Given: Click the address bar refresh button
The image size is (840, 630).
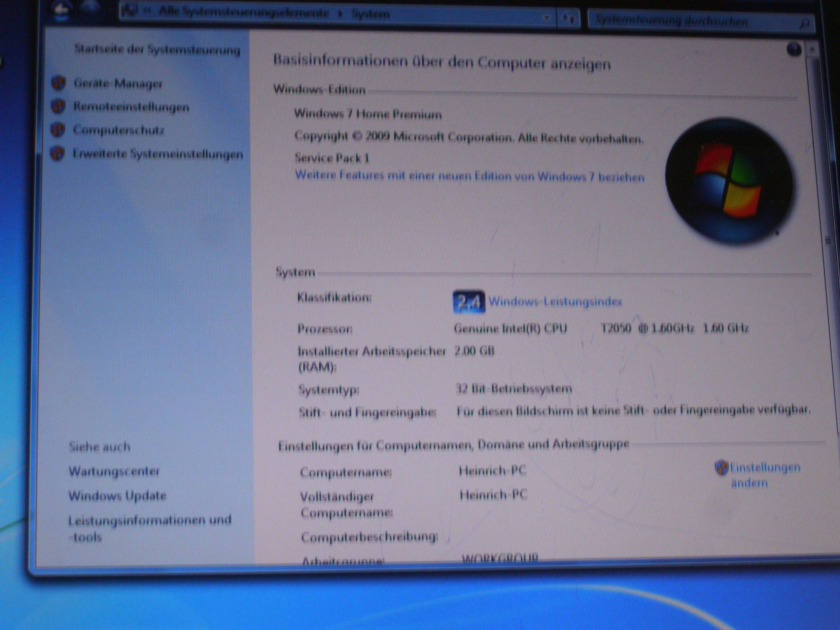Looking at the screenshot, I should [568, 19].
